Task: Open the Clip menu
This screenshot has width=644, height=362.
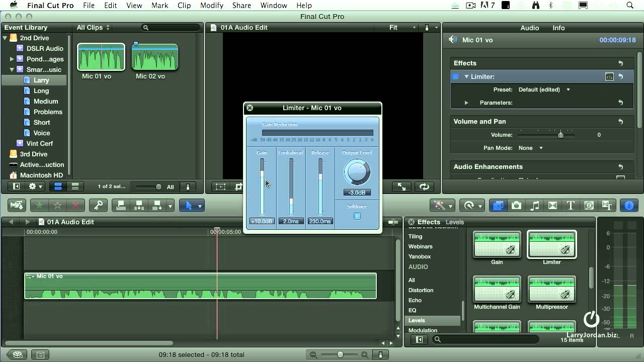Action: [184, 6]
